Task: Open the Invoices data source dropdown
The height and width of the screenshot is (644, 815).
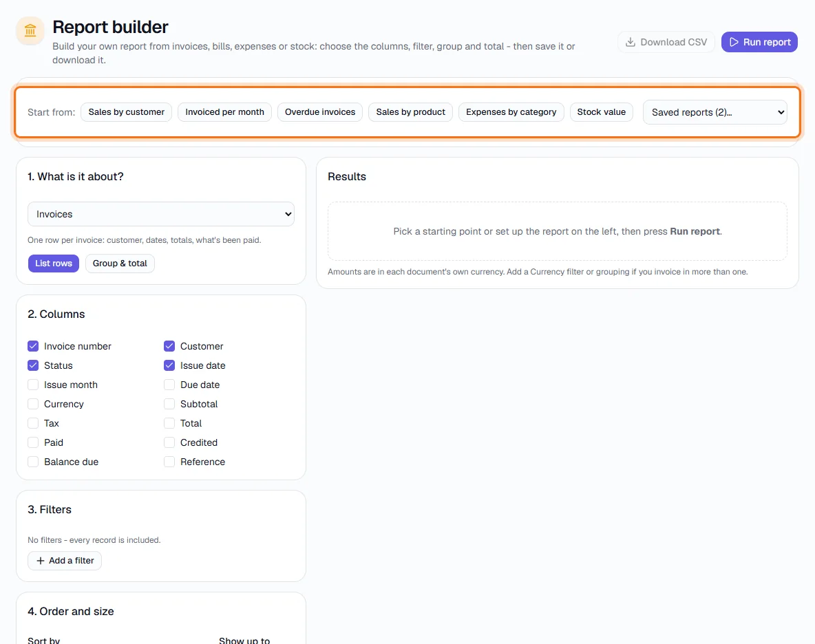Action: 160,214
